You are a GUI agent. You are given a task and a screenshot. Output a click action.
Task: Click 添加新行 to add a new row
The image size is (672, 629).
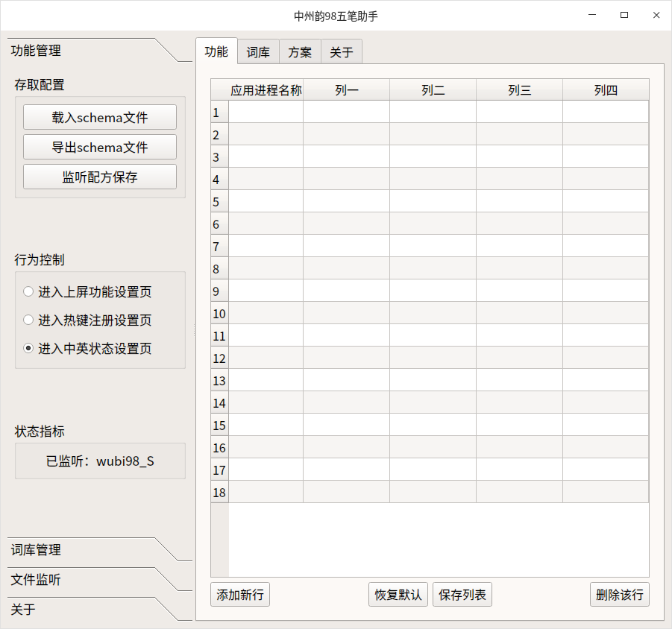coord(239,594)
